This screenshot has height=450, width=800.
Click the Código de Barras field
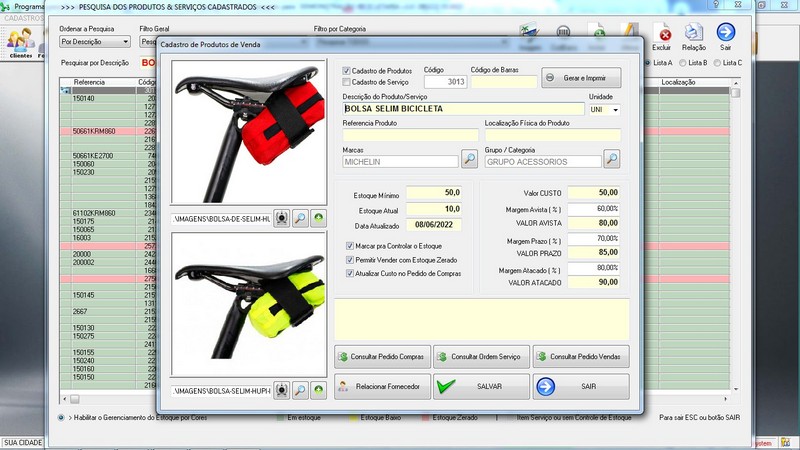pos(504,82)
